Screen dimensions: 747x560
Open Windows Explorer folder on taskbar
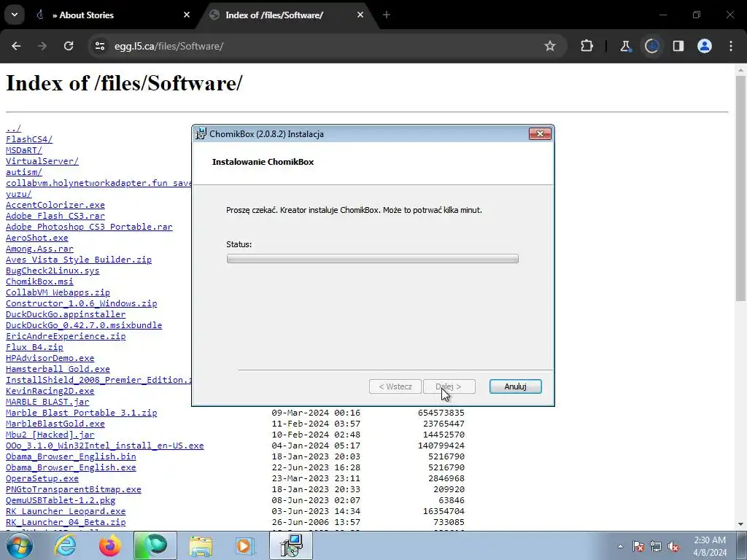coord(201,545)
